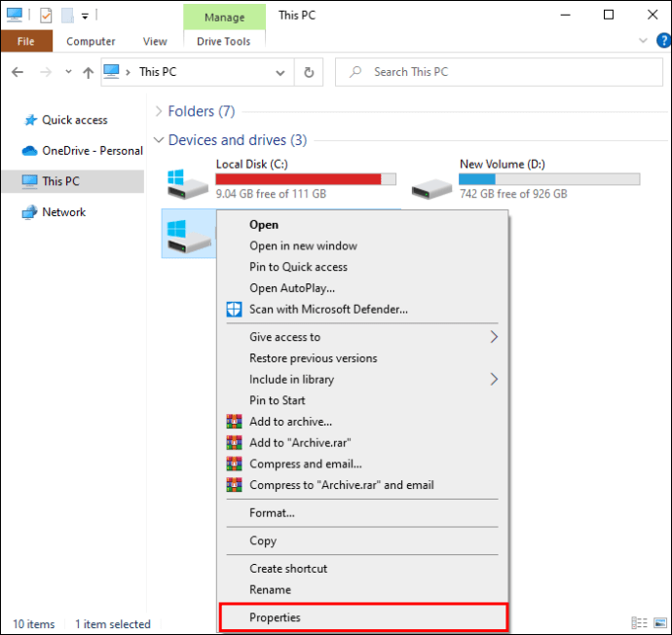Choose Restore previous versions
Screen dimensions: 672x635
pos(363,358)
